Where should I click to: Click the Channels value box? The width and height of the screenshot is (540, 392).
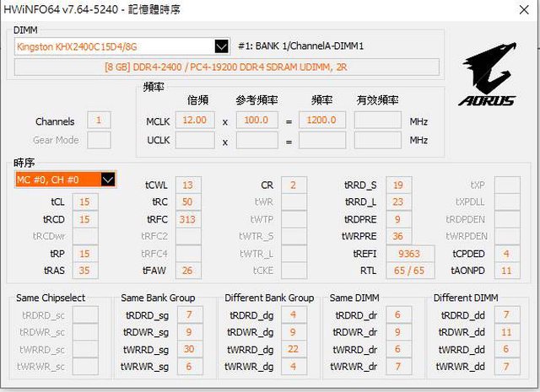coord(99,121)
